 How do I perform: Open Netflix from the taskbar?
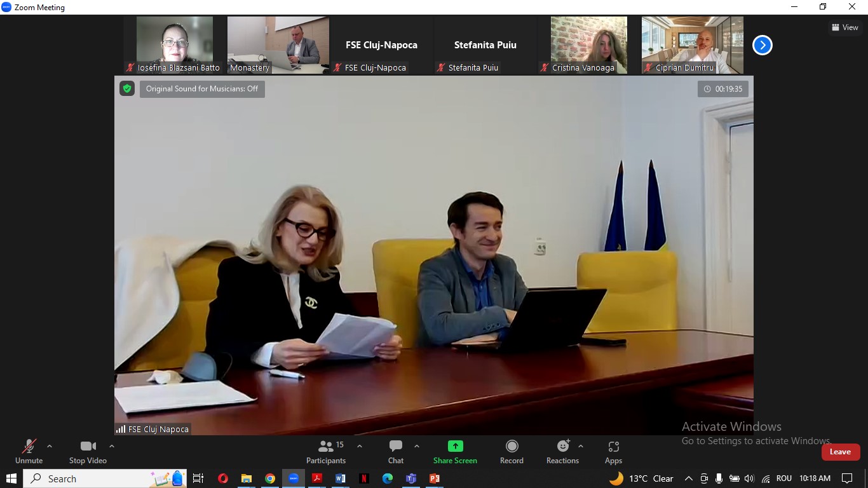tap(364, 478)
